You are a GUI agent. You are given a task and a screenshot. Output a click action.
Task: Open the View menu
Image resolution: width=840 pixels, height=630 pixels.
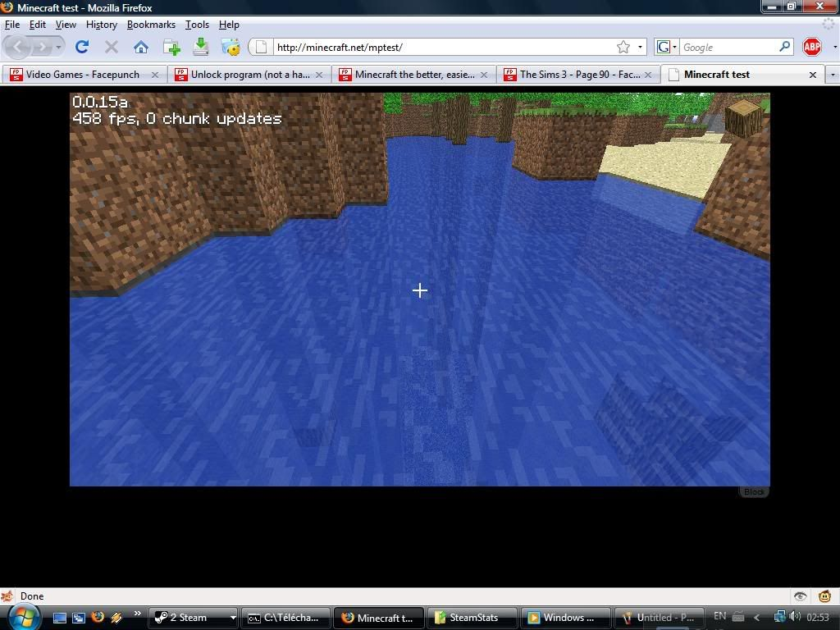[66, 25]
